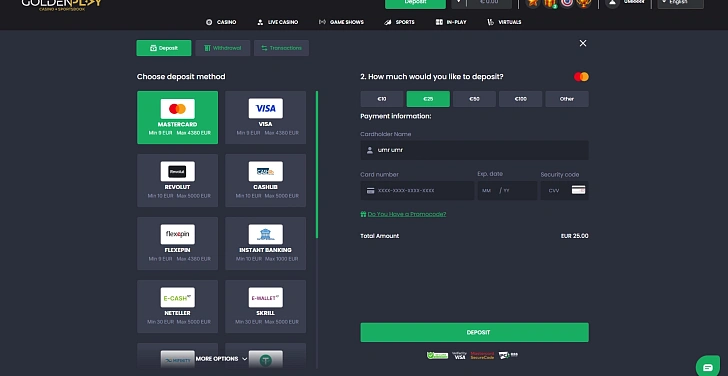Open the trophy tournaments icon
Viewport: 728px width, 376px height.
(584, 3)
